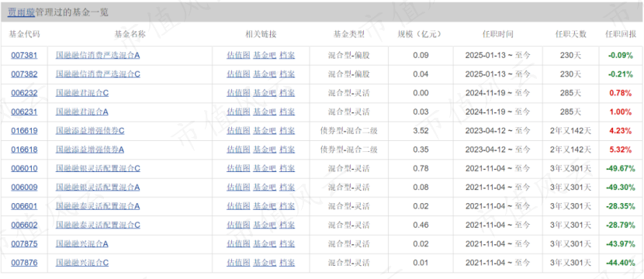Open 档案 link for fund 016619

[287, 131]
